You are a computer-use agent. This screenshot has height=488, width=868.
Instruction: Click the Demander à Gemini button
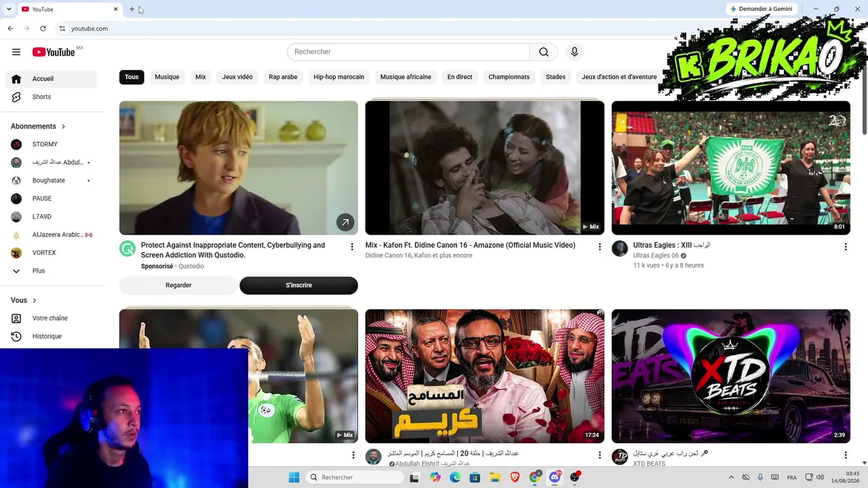pos(761,9)
